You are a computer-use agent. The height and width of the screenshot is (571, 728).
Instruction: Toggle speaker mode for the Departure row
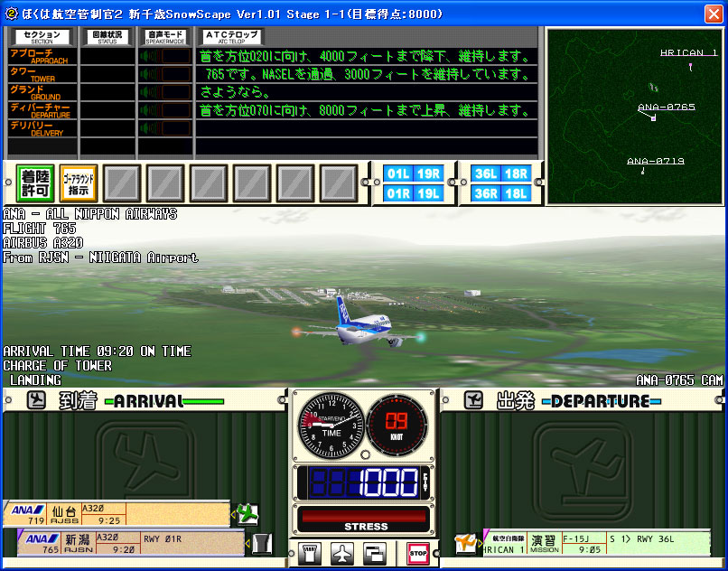click(165, 110)
